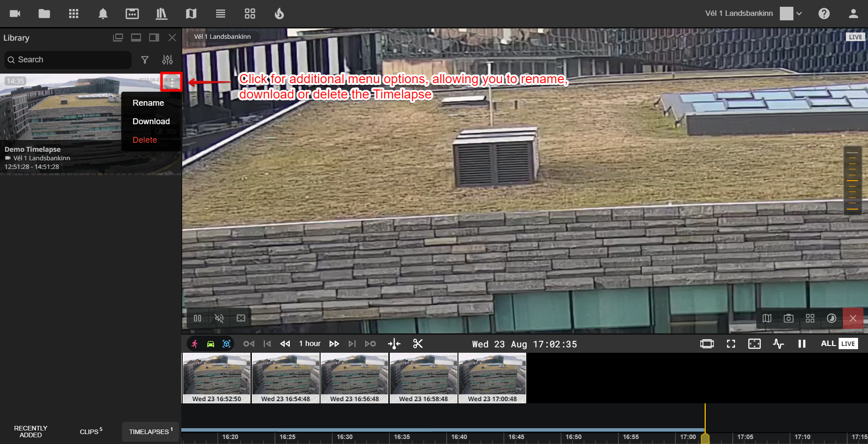Select Download from the context menu
Screen dimensions: 868x444
pos(151,122)
